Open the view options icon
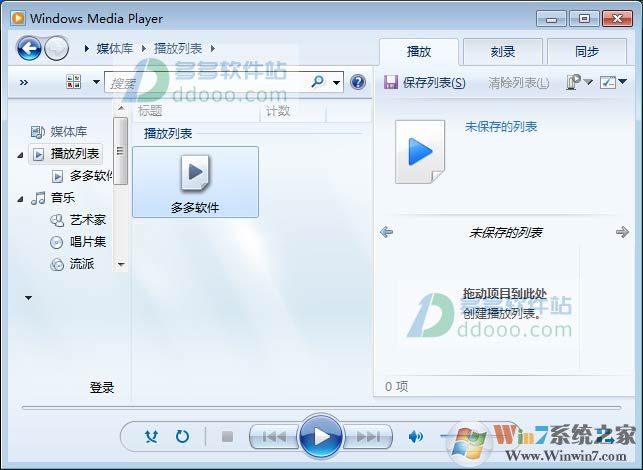Screen dimensions: 643x470 tap(73, 82)
